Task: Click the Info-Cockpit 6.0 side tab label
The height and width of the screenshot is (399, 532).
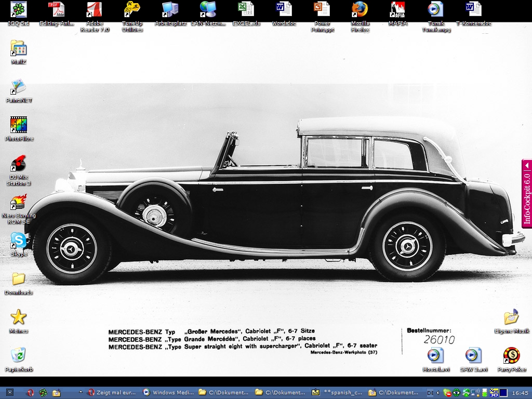Action: [x=527, y=198]
